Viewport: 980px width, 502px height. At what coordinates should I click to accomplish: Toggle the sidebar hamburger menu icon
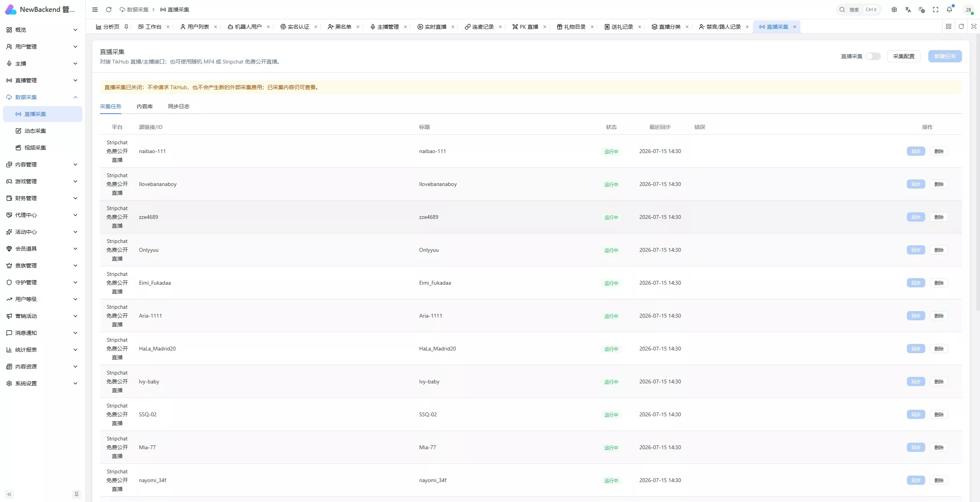pyautogui.click(x=95, y=10)
